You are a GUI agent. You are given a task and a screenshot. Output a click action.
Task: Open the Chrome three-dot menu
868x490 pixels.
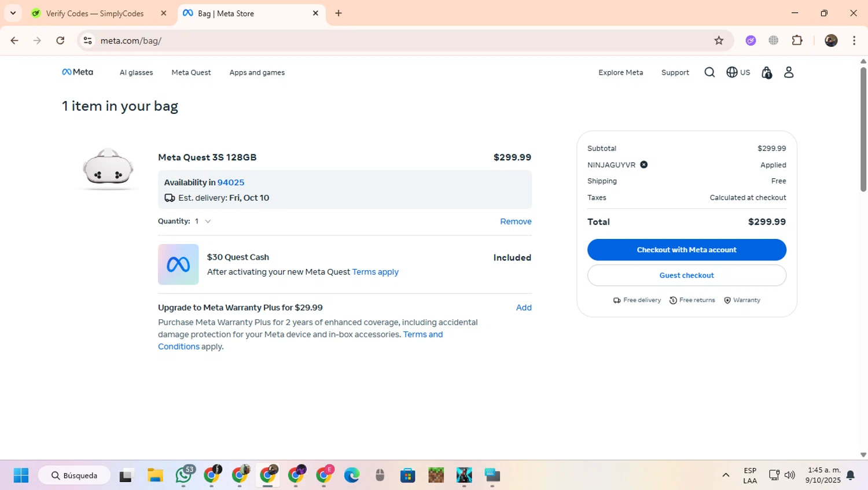[854, 40]
